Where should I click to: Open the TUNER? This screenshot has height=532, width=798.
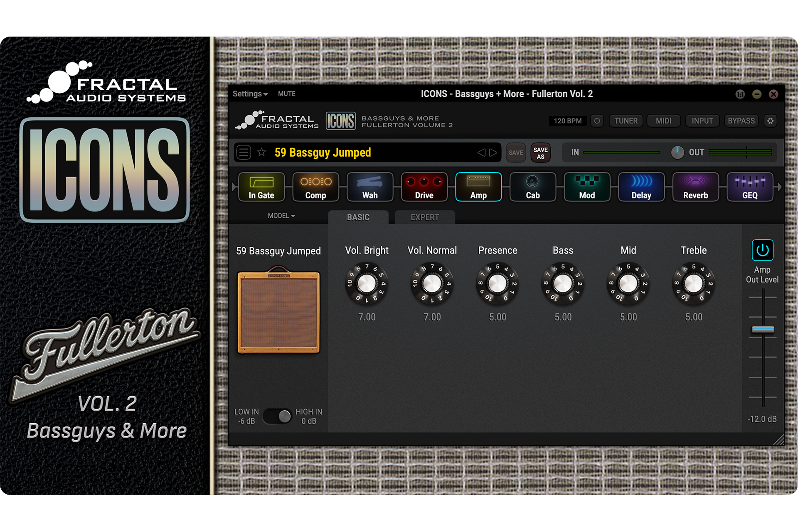pos(626,121)
